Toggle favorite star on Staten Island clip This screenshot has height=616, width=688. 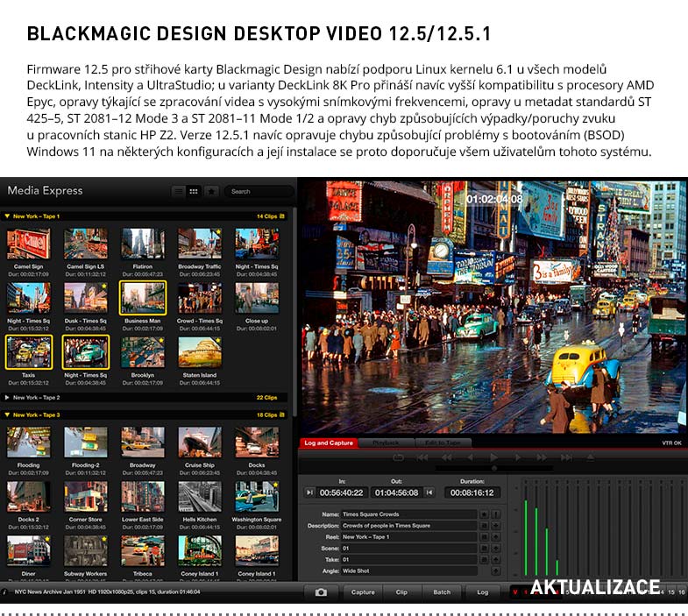coord(218,340)
